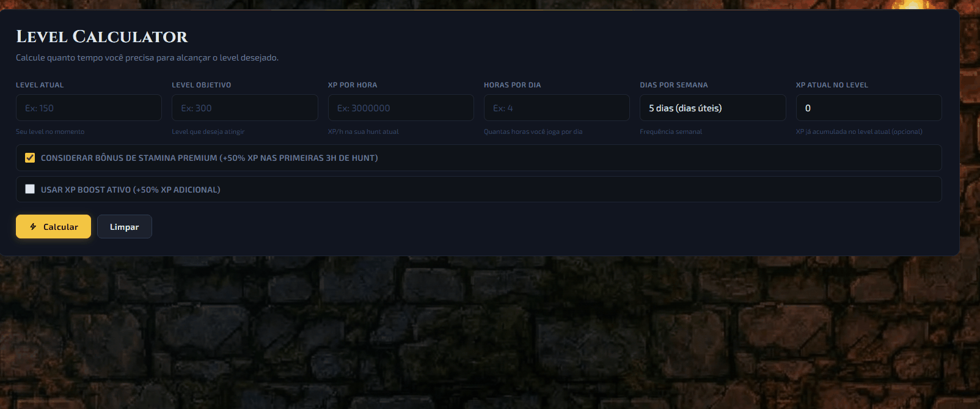Click the 'Considerar bônus de stamina premium' label text
This screenshot has width=980, height=409.
tap(209, 158)
